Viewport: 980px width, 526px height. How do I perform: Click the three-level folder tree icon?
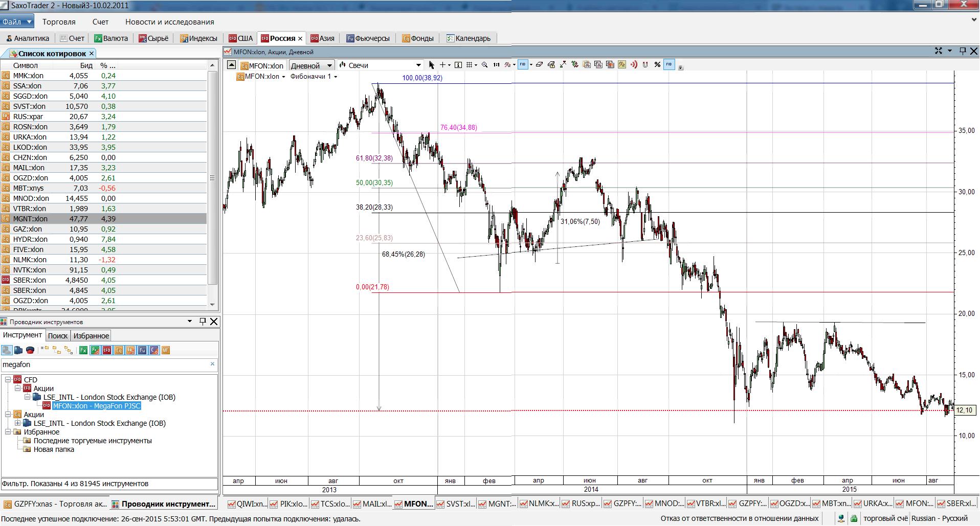[x=69, y=350]
